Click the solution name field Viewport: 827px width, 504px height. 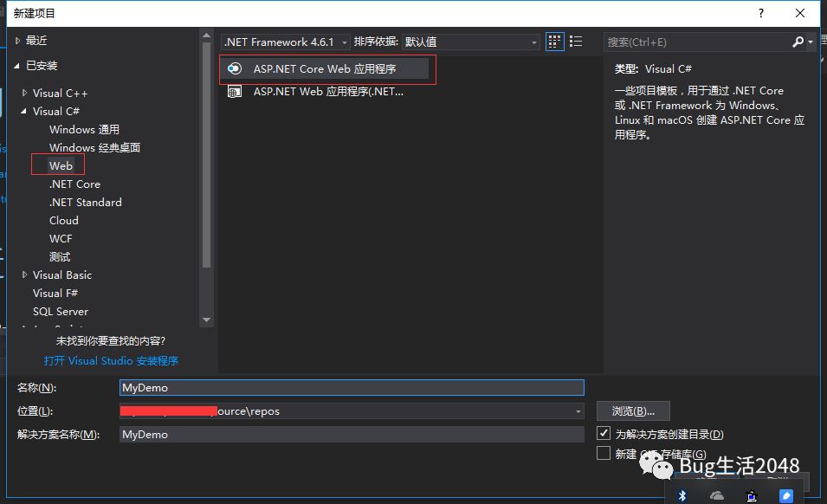352,435
